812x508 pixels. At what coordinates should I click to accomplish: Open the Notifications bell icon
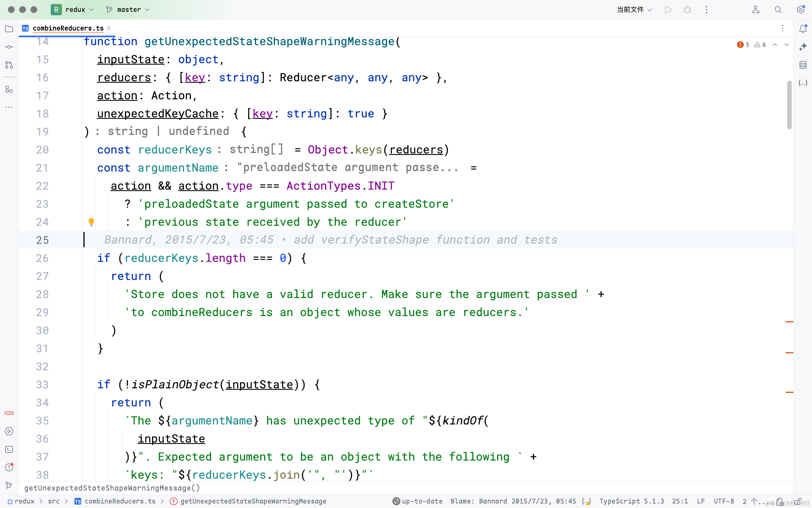tap(803, 29)
